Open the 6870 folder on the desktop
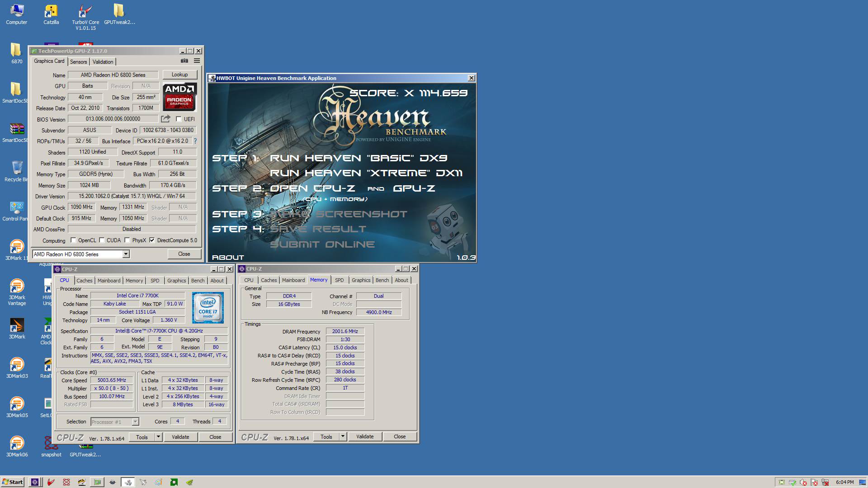 [17, 53]
